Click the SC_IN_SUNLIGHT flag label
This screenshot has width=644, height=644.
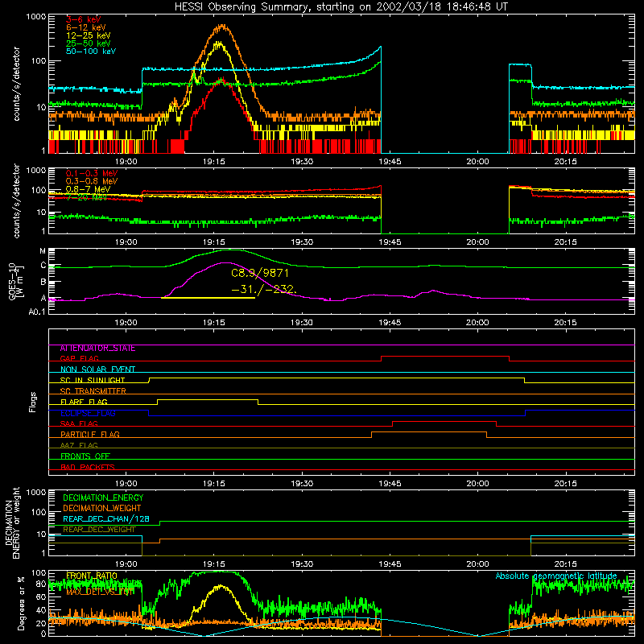pyautogui.click(x=93, y=380)
